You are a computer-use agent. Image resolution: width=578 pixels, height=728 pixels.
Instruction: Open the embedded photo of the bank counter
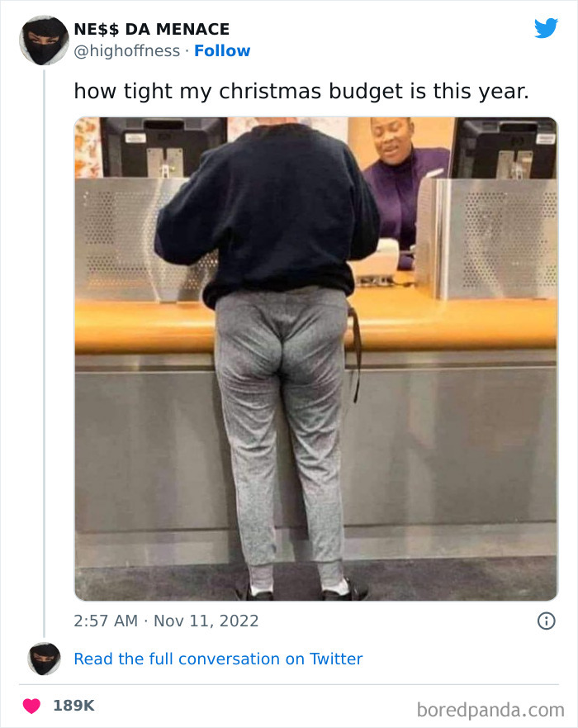(314, 358)
